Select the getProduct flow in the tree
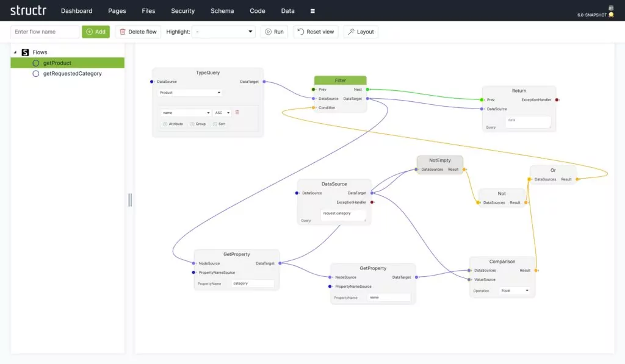 click(67, 63)
